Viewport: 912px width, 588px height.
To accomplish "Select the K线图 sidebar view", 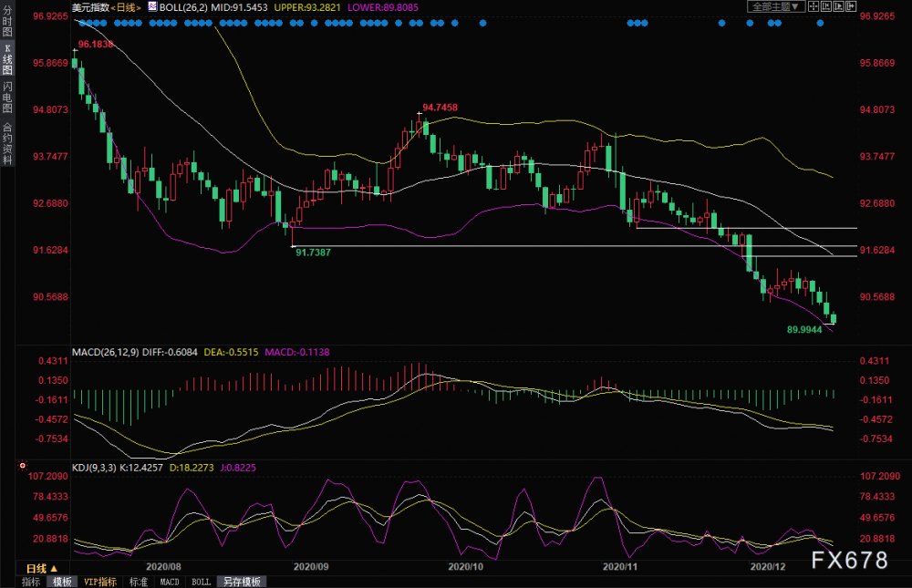I will [x=7, y=59].
